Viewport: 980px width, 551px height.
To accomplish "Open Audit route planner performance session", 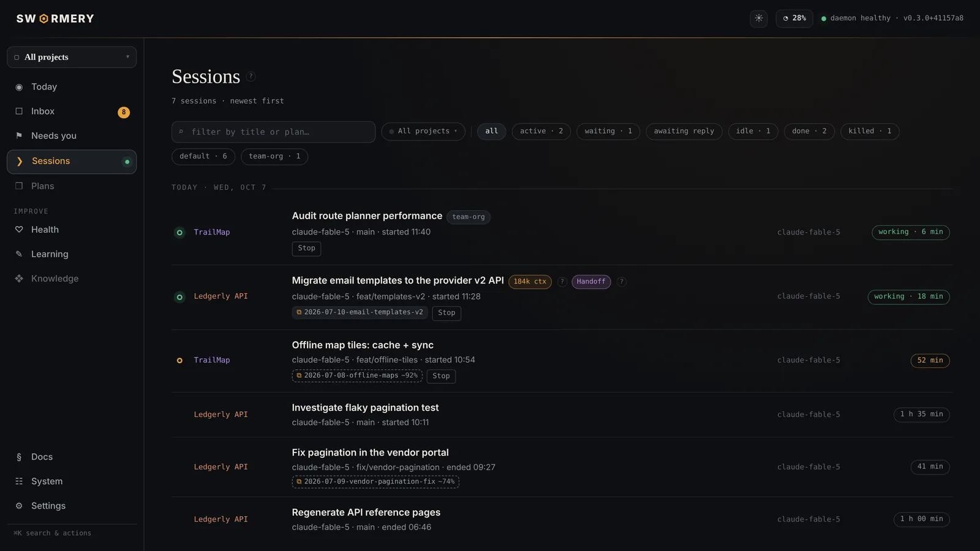I will (367, 216).
